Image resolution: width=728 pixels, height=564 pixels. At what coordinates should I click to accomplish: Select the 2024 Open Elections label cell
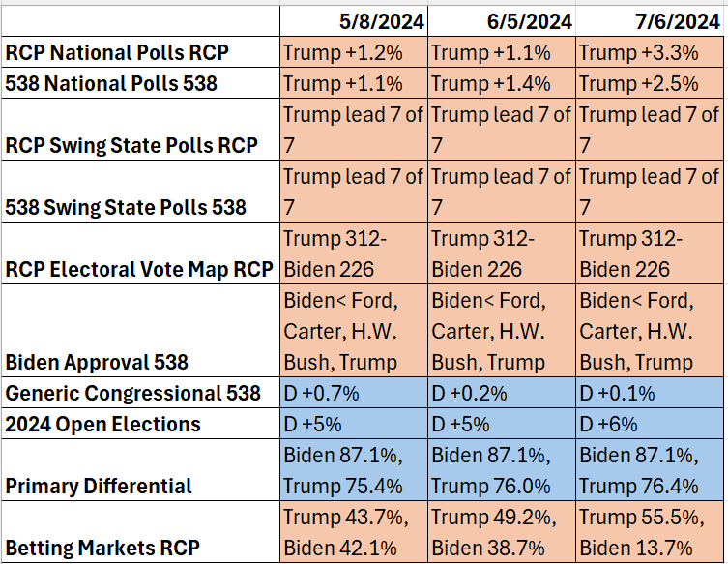(102, 424)
